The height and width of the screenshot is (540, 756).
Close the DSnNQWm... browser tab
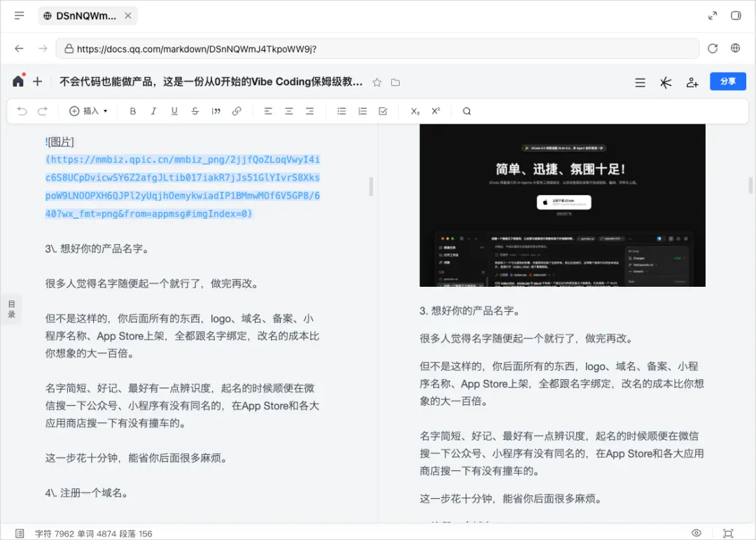[128, 16]
